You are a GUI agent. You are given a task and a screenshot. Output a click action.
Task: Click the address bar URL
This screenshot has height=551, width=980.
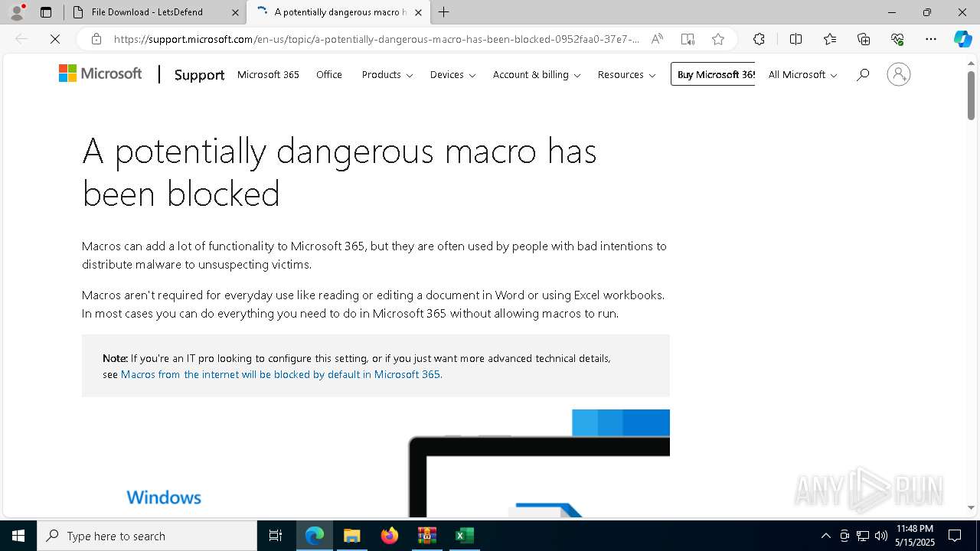point(377,39)
